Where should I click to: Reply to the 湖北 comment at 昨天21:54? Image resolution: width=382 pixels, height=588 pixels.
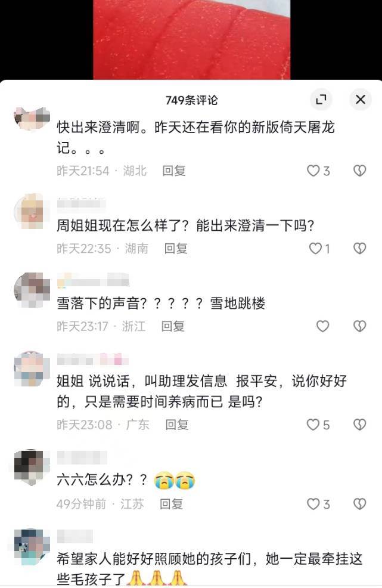point(174,171)
